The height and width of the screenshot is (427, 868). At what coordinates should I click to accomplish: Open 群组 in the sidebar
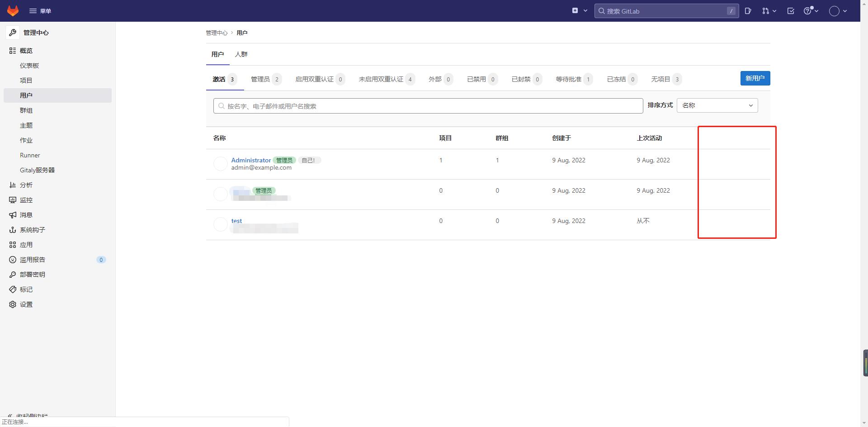26,110
